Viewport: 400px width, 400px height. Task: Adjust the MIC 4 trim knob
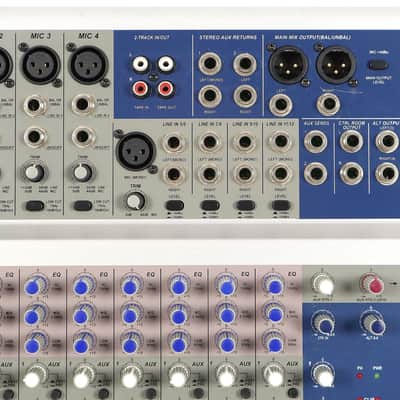[82, 172]
